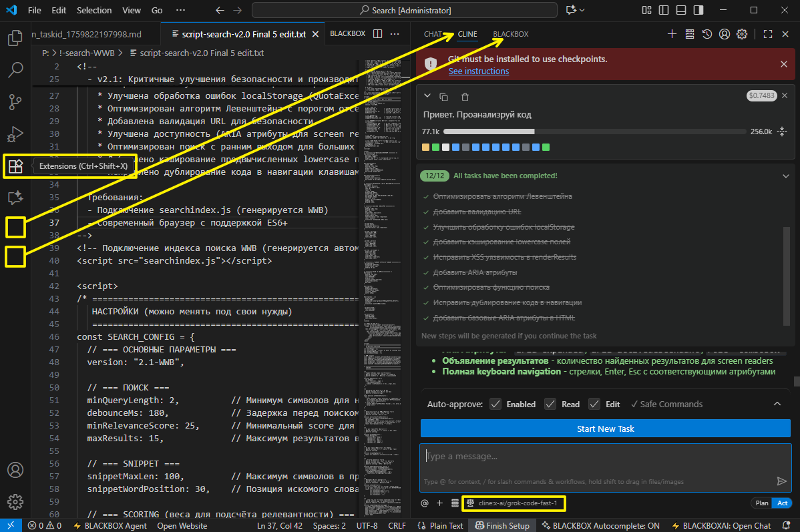Viewport: 800px width, 532px height.
Task: Dismiss the Git checkpoints warning banner
Action: point(784,64)
